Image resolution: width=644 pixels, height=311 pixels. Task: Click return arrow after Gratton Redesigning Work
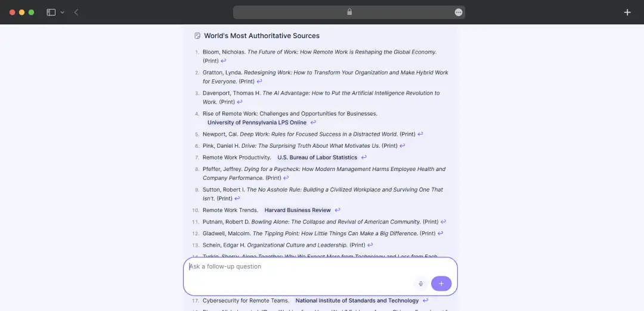pos(259,81)
